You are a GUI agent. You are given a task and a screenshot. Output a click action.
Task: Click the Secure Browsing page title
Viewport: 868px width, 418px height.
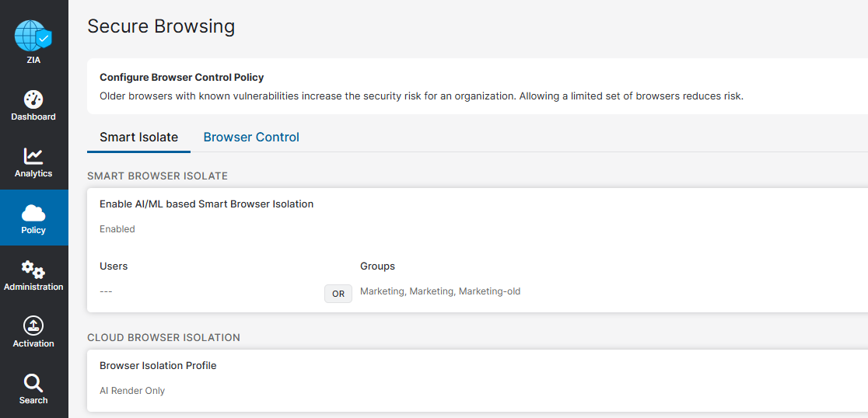coord(161,26)
